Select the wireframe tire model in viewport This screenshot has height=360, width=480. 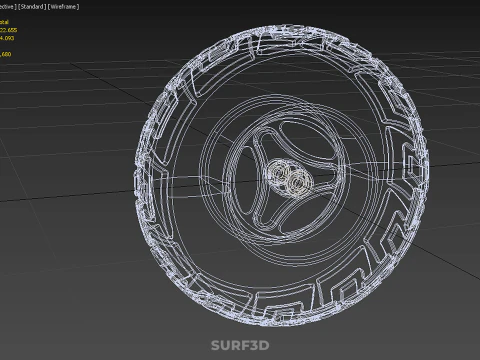pyautogui.click(x=282, y=175)
